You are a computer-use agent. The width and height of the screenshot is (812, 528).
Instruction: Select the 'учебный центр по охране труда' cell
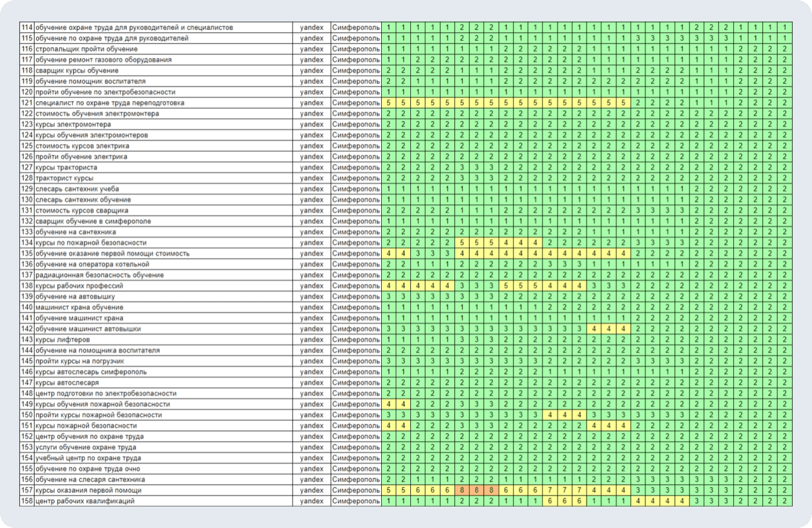point(163,459)
